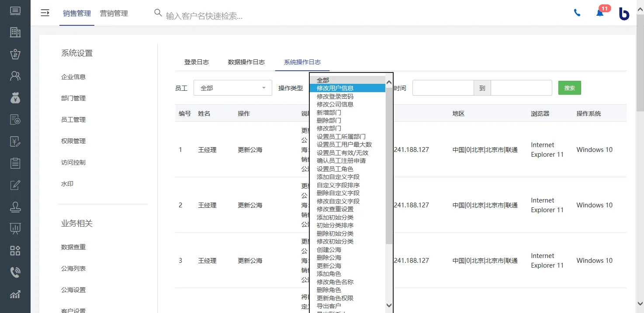
Task: Click the yen document with pen icon
Action: click(15, 141)
